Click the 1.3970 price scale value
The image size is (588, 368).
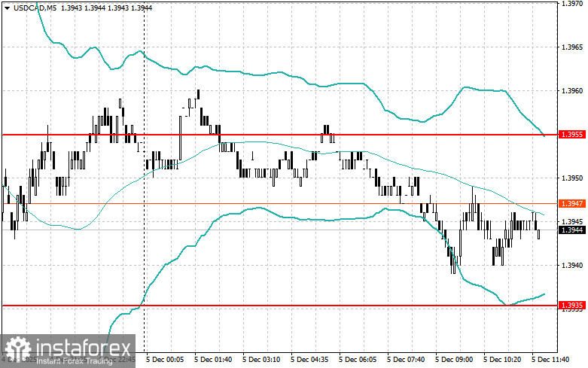coord(572,3)
